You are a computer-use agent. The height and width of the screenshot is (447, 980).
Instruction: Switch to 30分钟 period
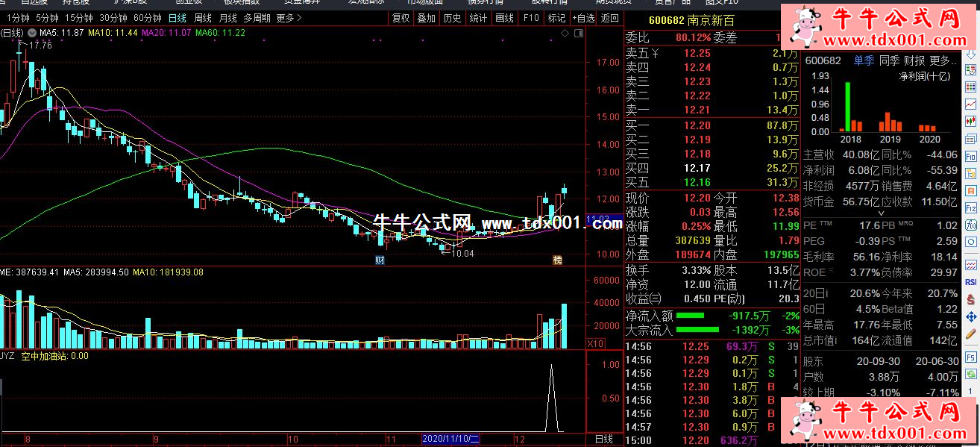(113, 18)
